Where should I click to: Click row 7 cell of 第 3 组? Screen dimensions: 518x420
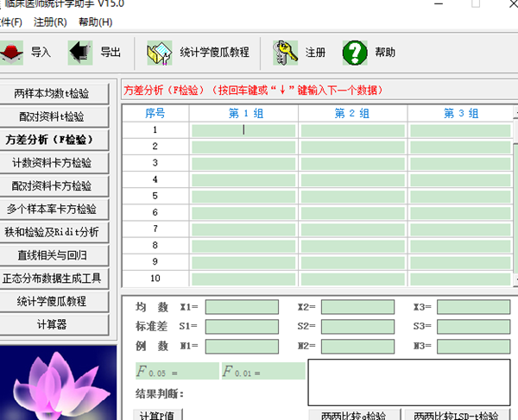tap(460, 229)
